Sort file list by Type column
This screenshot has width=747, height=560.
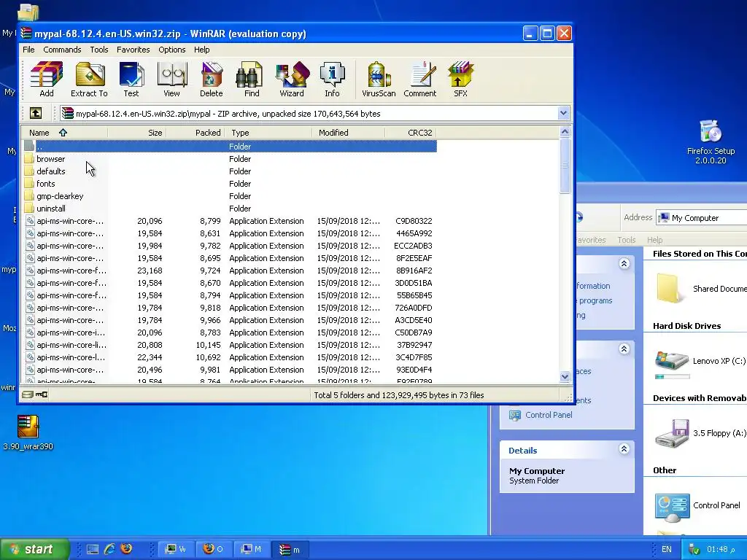268,133
